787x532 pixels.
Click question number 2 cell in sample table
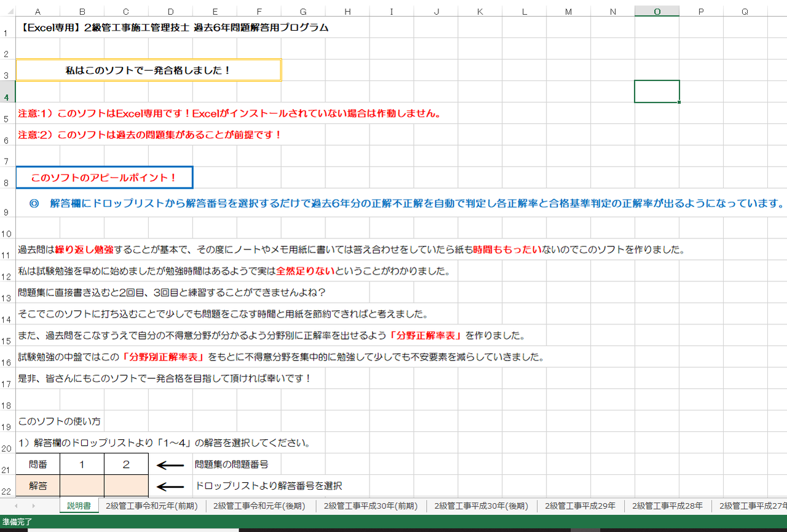(126, 464)
